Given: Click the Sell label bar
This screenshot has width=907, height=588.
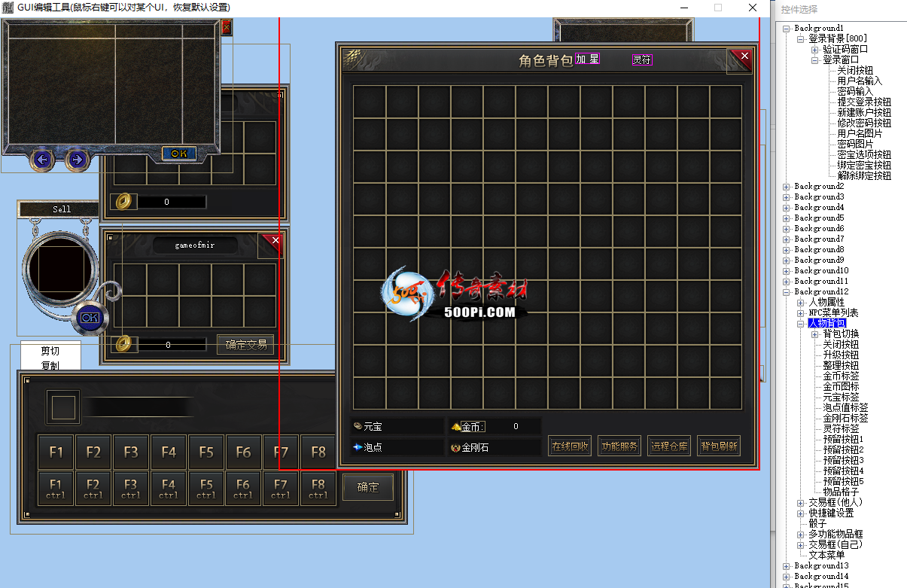Looking at the screenshot, I should (x=62, y=209).
